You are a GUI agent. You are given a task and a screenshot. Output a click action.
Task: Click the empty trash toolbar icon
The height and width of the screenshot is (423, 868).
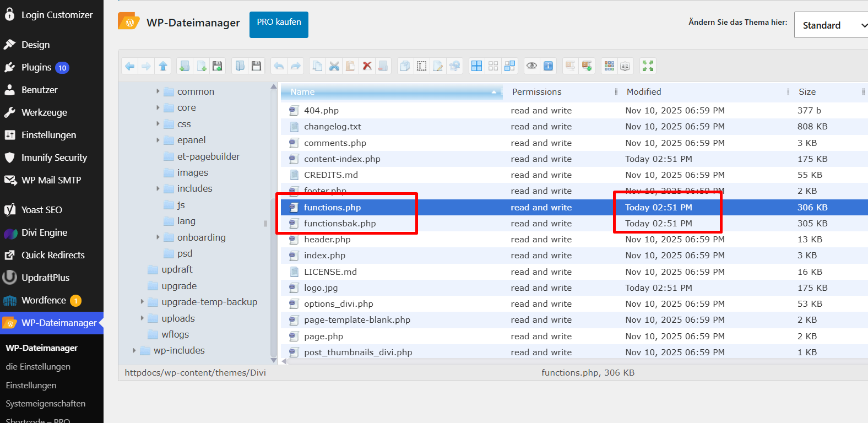(383, 66)
